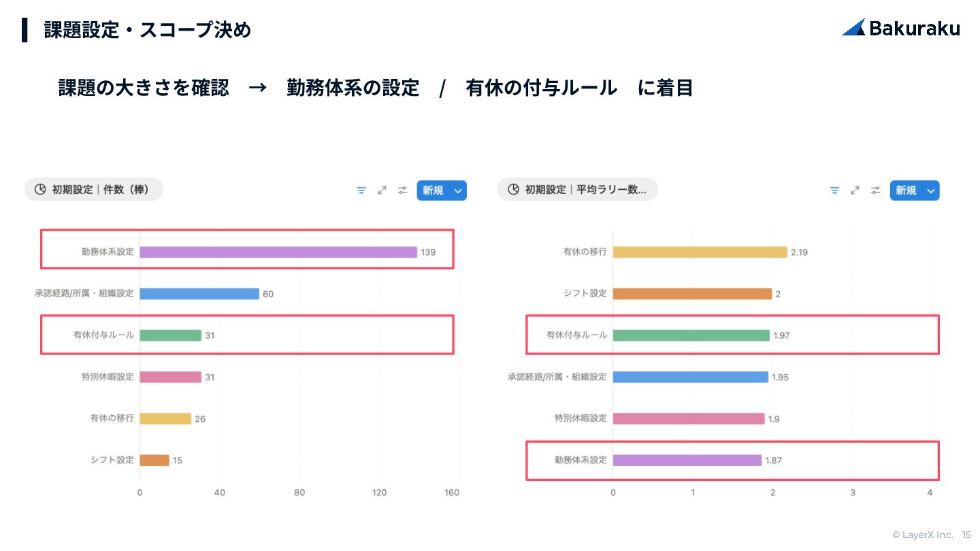Click the orange シフト設定 bar showing 15

point(154,461)
